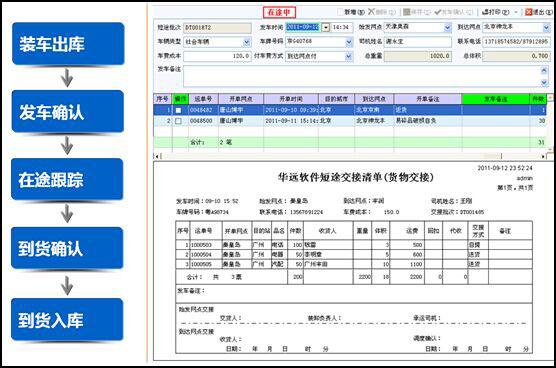The width and height of the screenshot is (556, 368).
Task: Click waybill 1000503 in the report
Action: [201, 245]
